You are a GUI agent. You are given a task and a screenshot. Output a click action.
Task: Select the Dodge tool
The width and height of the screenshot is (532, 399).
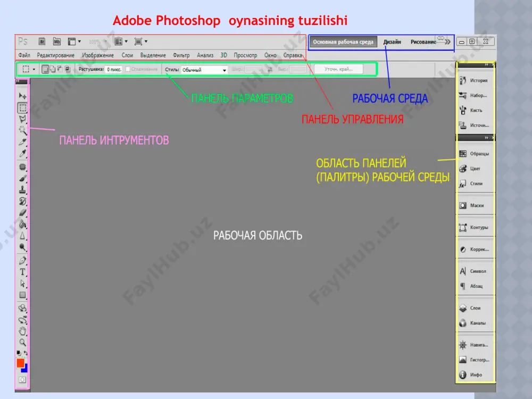[x=22, y=247]
